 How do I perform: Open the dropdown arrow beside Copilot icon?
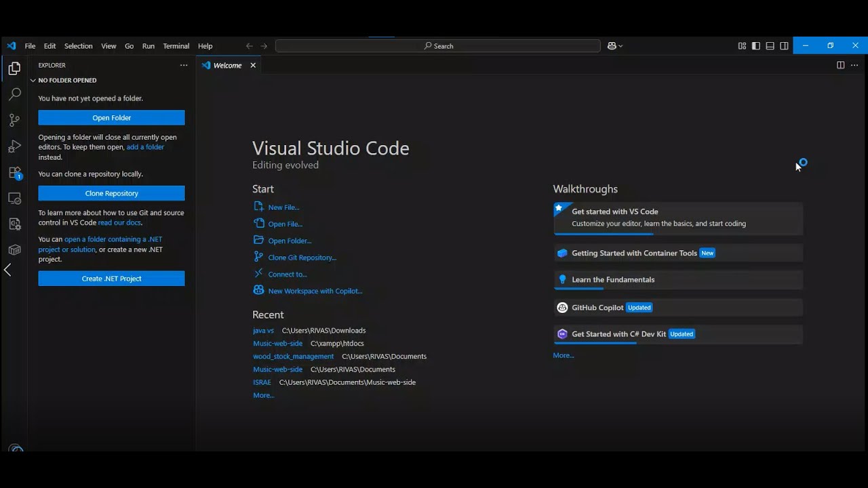click(620, 46)
